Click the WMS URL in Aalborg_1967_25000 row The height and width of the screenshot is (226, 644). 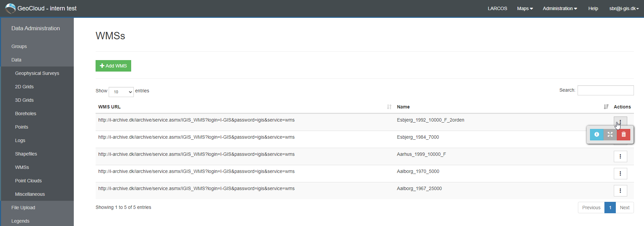(x=197, y=188)
